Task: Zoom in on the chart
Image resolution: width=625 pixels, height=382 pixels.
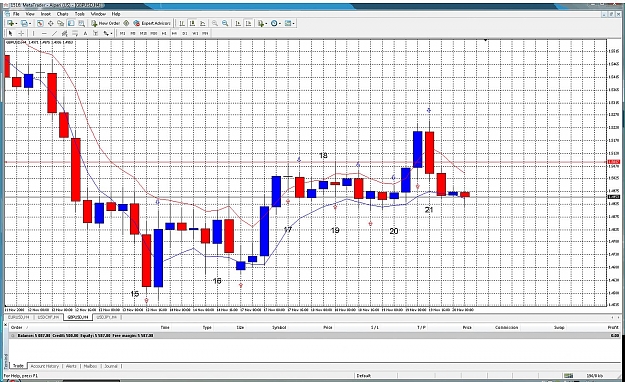Action: tap(214, 23)
